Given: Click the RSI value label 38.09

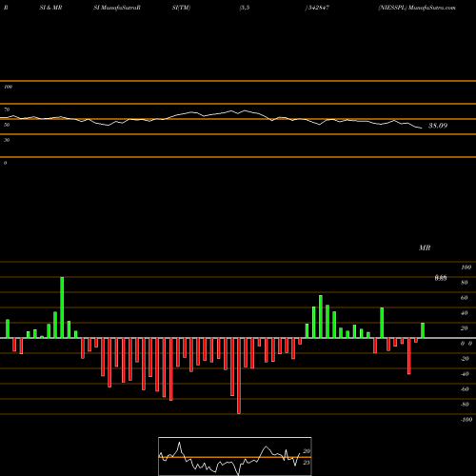Looking at the screenshot, I should click(x=438, y=126).
